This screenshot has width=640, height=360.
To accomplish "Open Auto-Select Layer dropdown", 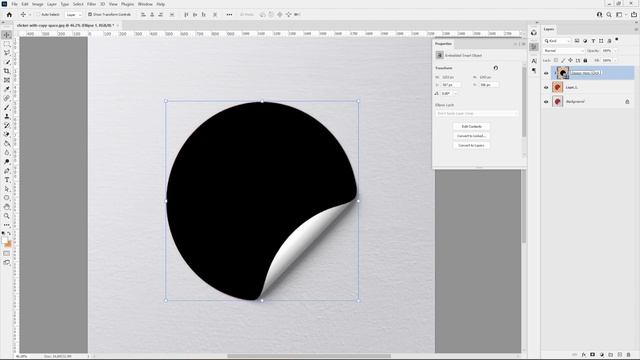I will point(73,14).
